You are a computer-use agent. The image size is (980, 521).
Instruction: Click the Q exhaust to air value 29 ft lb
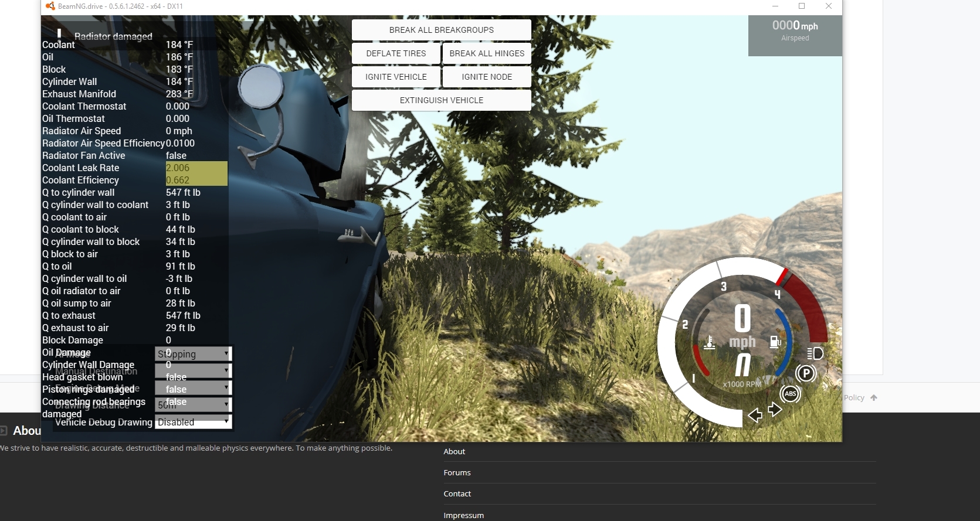coord(180,328)
